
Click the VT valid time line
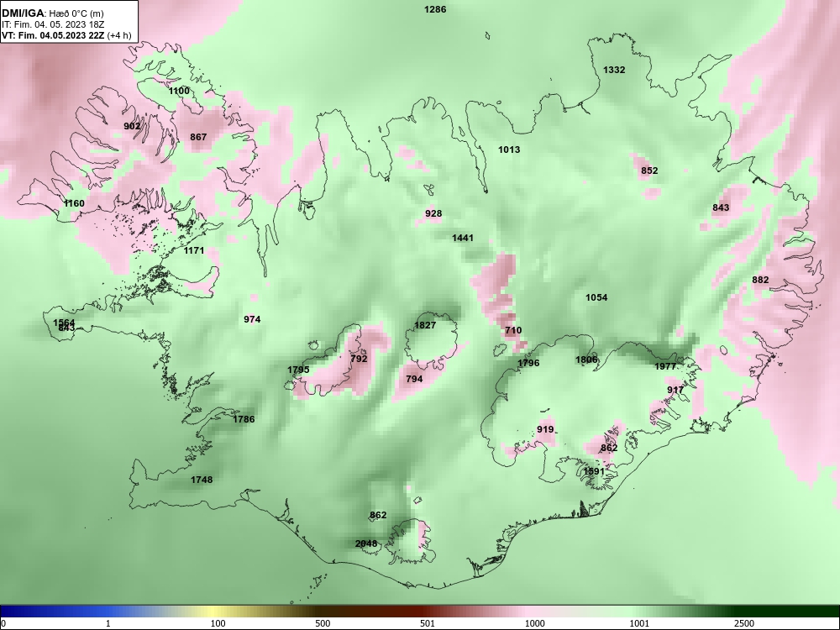66,35
